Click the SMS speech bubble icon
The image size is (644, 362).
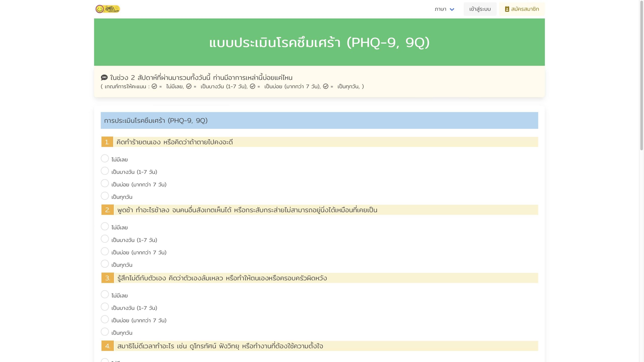click(104, 77)
